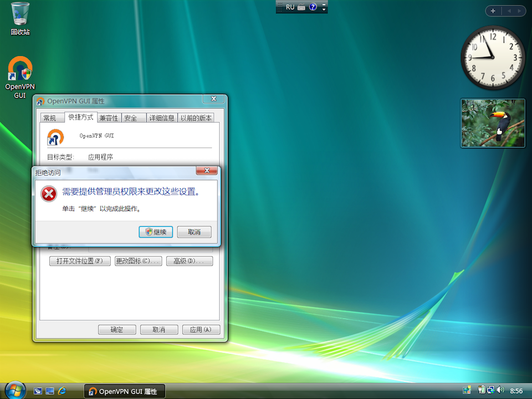Click the toucan slideshow gadget picture
The width and height of the screenshot is (532, 399).
click(x=493, y=123)
